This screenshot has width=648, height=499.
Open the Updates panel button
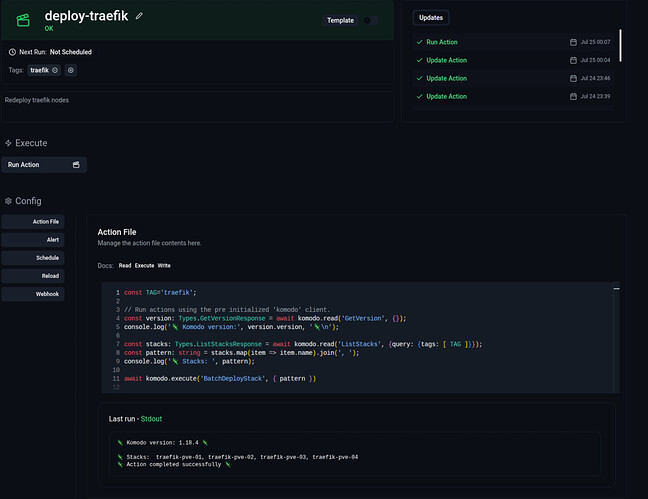click(x=431, y=18)
